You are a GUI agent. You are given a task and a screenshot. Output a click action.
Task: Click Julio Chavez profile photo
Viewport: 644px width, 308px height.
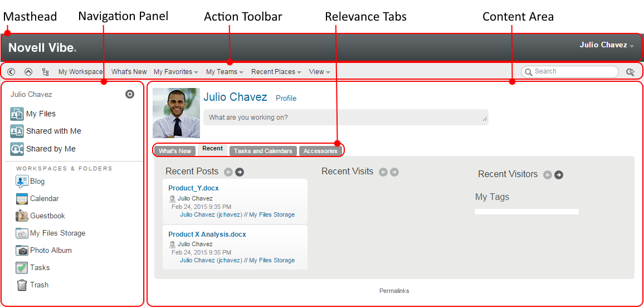coord(176,113)
